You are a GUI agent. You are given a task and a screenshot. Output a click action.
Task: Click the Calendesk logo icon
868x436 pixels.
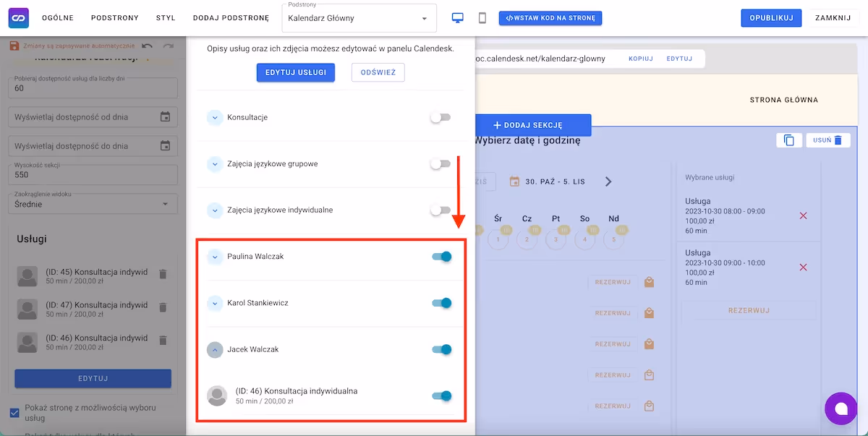coord(18,18)
